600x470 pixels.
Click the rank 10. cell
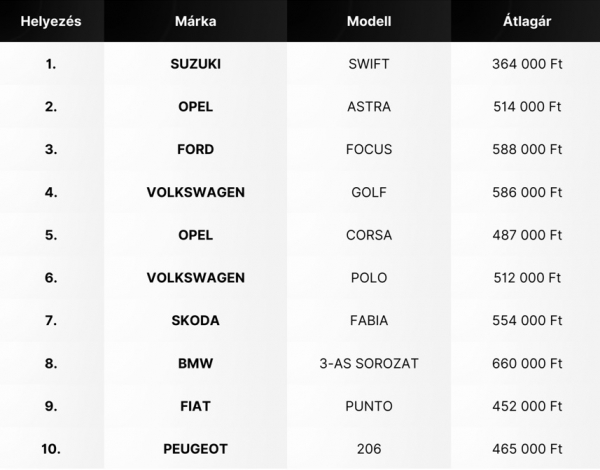[x=51, y=449]
